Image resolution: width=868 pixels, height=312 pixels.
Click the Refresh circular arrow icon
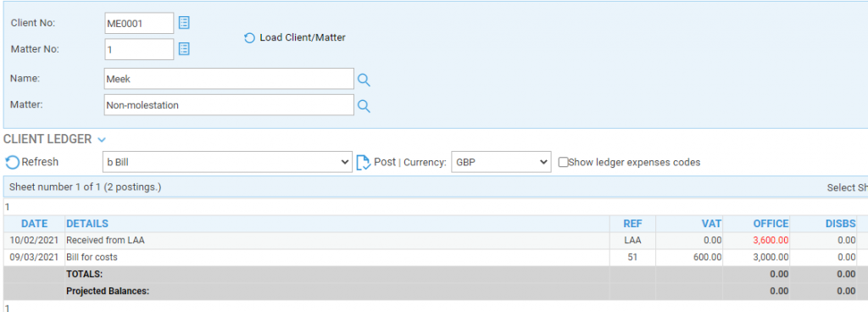point(12,163)
